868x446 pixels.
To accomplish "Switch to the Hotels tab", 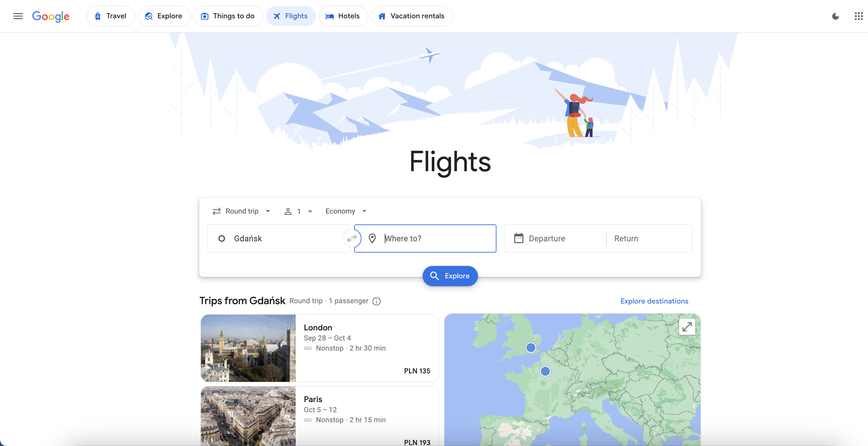I will click(343, 16).
